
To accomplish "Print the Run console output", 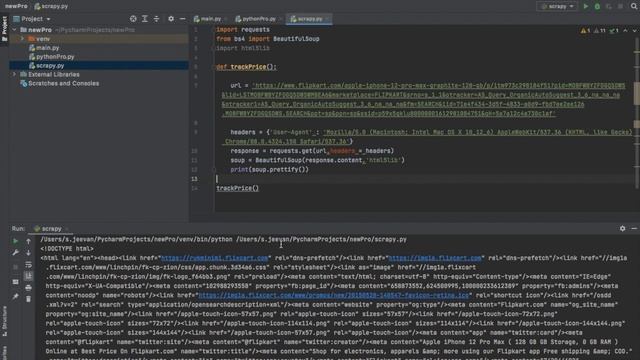I will coord(28,287).
